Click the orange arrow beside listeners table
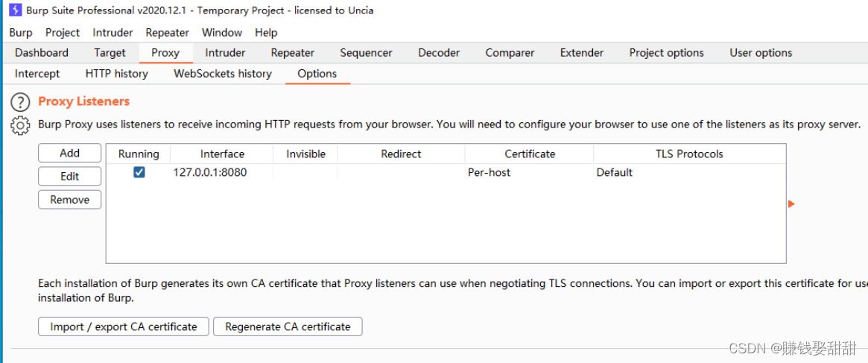Image resolution: width=868 pixels, height=363 pixels. (791, 204)
